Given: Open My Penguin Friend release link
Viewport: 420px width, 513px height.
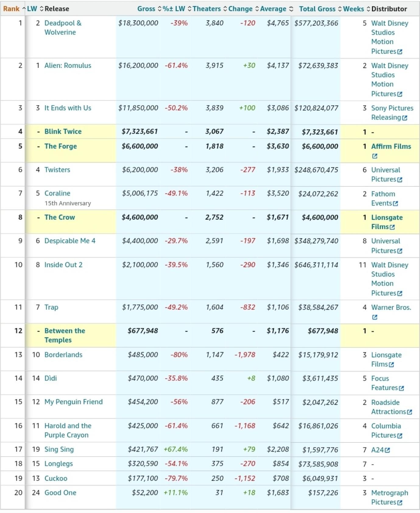Looking at the screenshot, I should point(73,401).
